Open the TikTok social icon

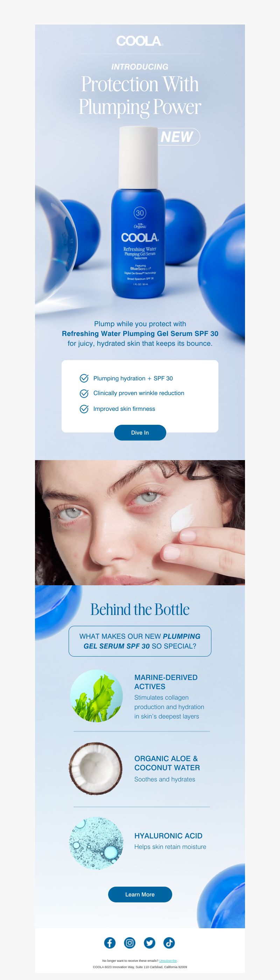169,942
